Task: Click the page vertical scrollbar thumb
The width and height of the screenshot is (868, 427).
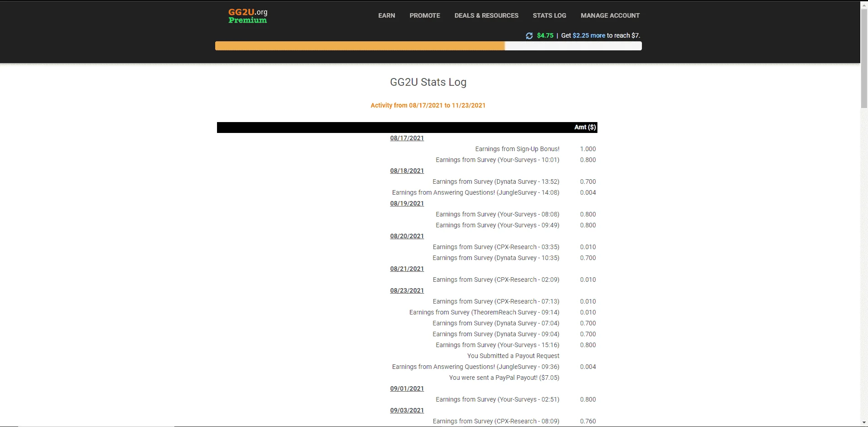Action: point(864,58)
